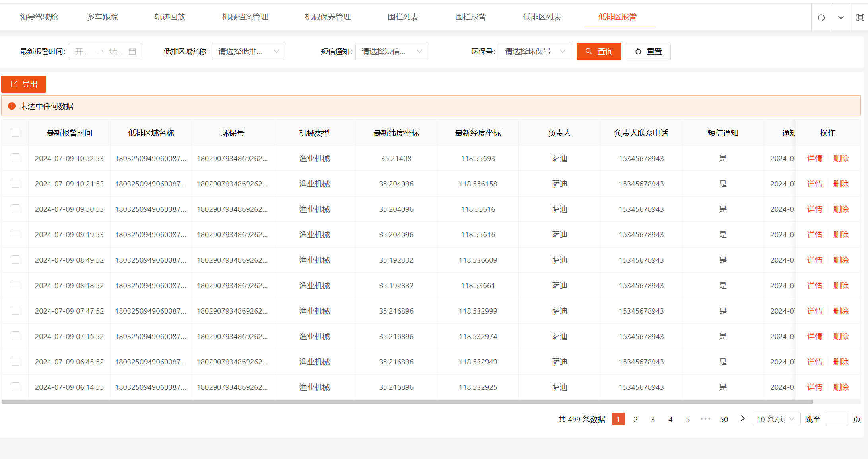Image resolution: width=868 pixels, height=459 pixels.
Task: Open the 10 条/页 page size dropdown
Action: pos(776,419)
